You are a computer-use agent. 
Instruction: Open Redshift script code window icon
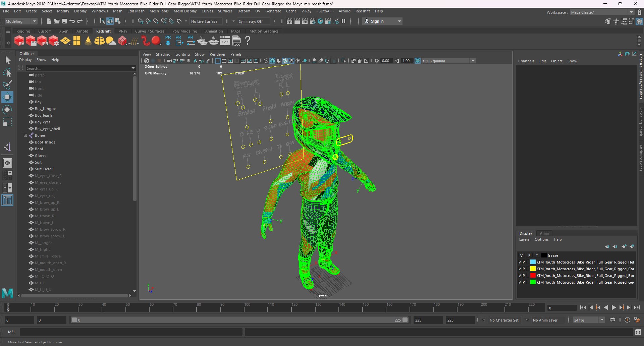point(225,41)
